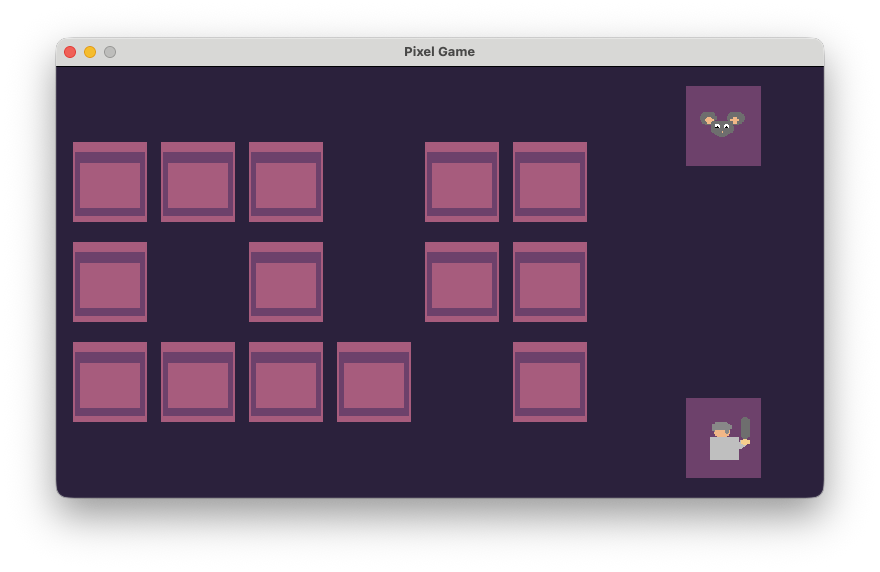Pick the last card in the top row
The height and width of the screenshot is (572, 880).
click(550, 182)
